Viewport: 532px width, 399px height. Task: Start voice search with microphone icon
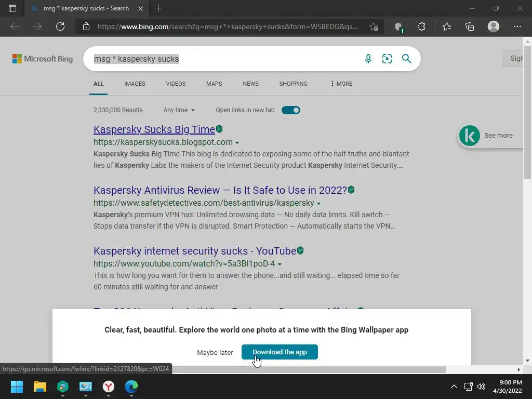click(x=368, y=59)
